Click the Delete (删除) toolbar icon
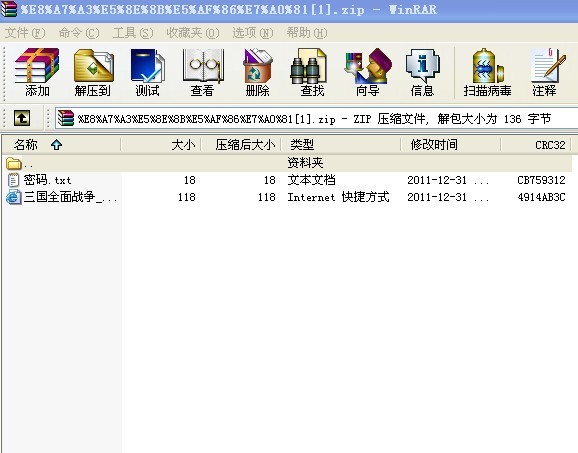The width and height of the screenshot is (578, 453). (257, 66)
